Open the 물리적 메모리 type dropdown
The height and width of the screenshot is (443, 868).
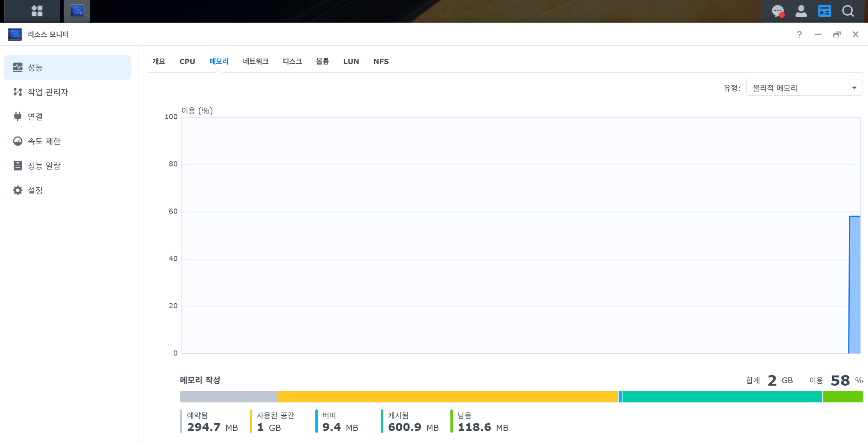[x=804, y=88]
